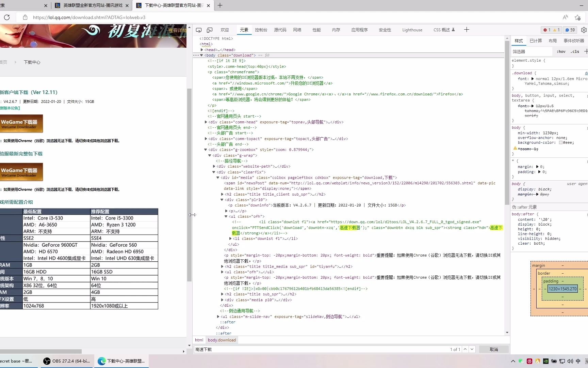588x368 pixels.
Task: Expand the comm-topact div node
Action: [206, 139]
